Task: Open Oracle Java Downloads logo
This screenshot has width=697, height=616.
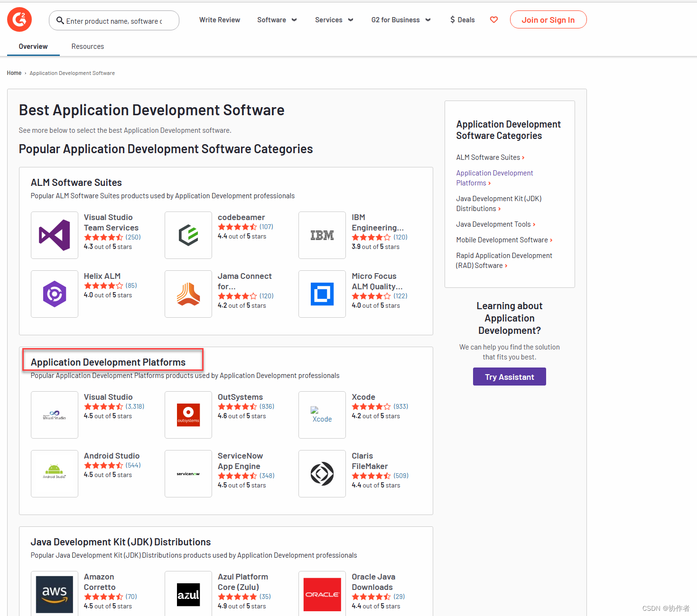Action: pyautogui.click(x=322, y=595)
